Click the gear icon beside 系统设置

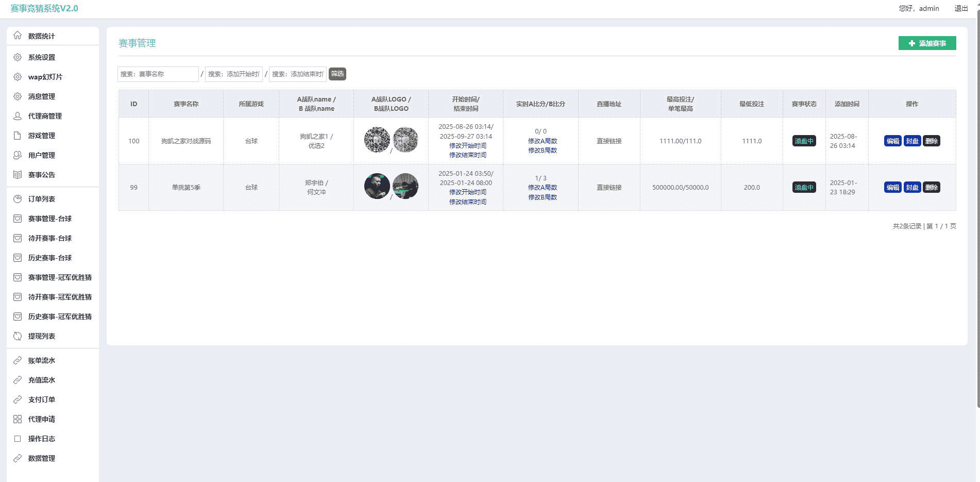18,57
